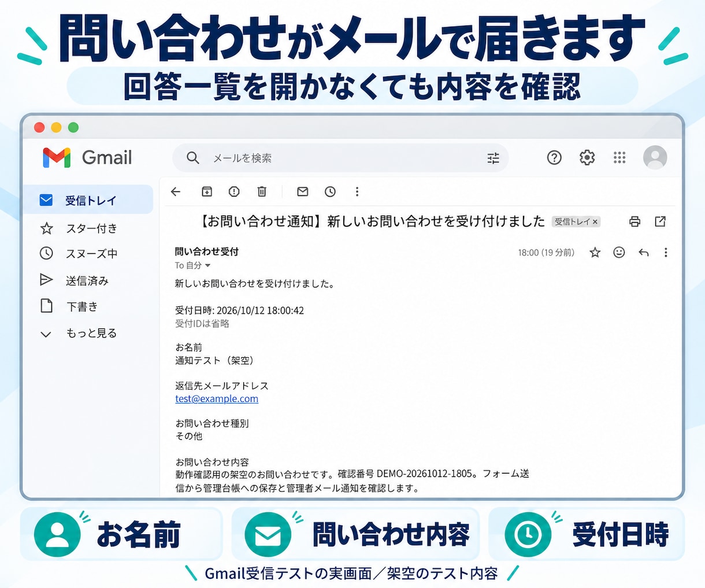Open 受信トレイ folder
705x588 pixels.
[88, 200]
